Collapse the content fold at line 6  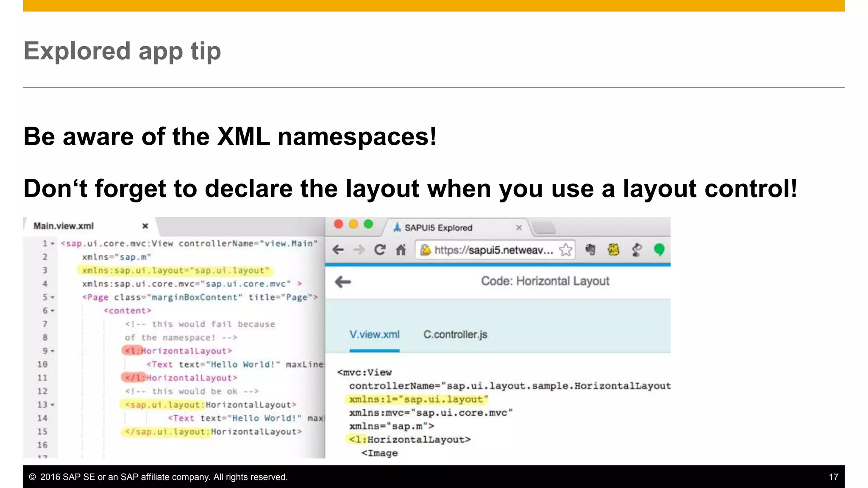53,311
